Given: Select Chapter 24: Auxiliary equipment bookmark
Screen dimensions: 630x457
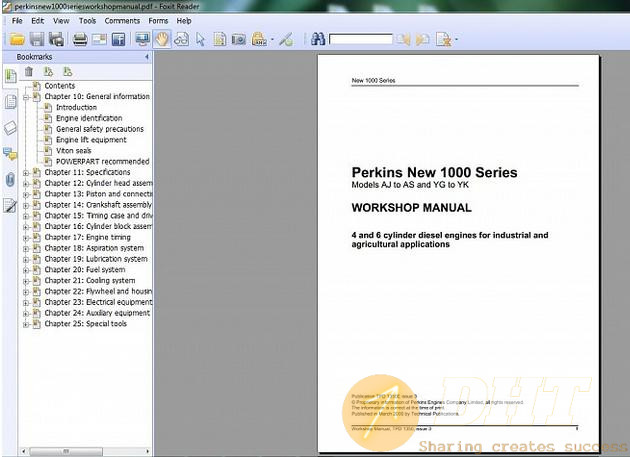Looking at the screenshot, I should click(x=97, y=313).
